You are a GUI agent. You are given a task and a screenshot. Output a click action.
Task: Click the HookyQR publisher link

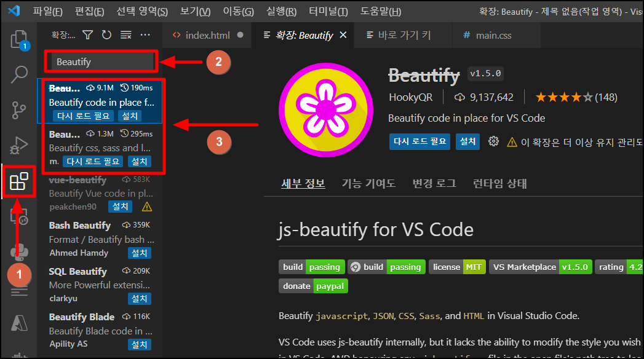(x=411, y=97)
